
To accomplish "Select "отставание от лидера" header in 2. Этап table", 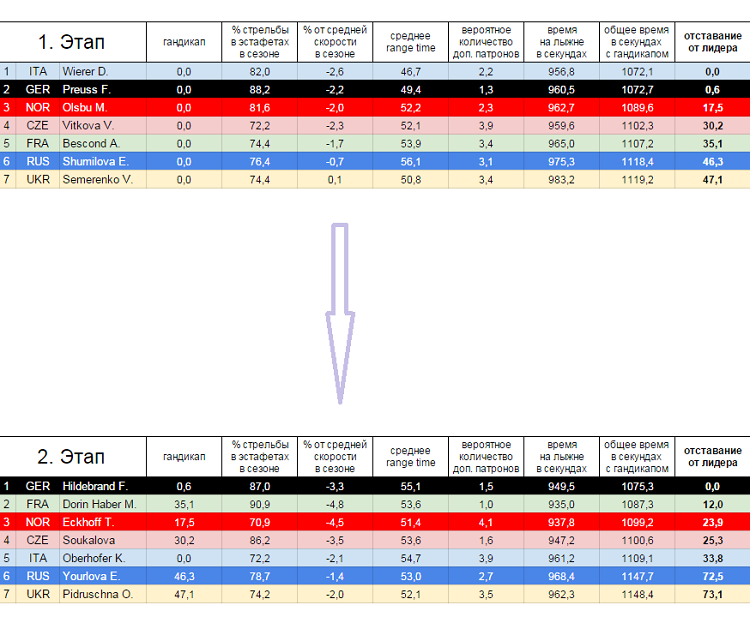I will (x=712, y=457).
